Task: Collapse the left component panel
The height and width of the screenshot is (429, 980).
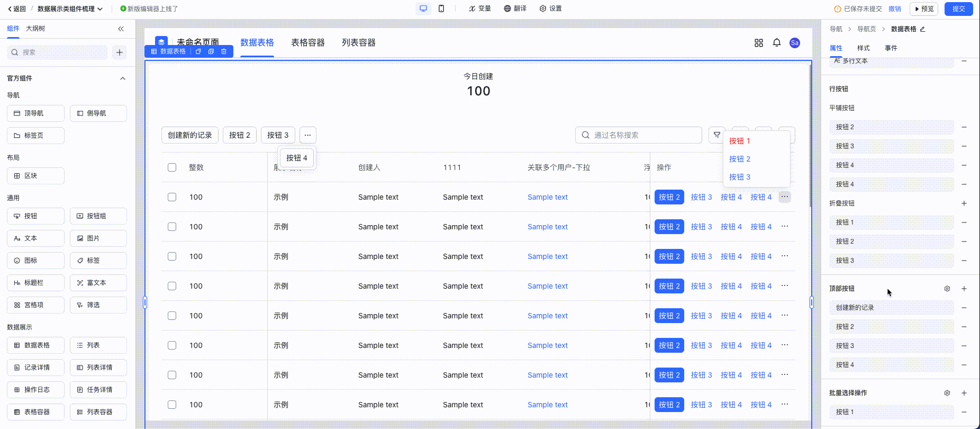Action: 121,29
